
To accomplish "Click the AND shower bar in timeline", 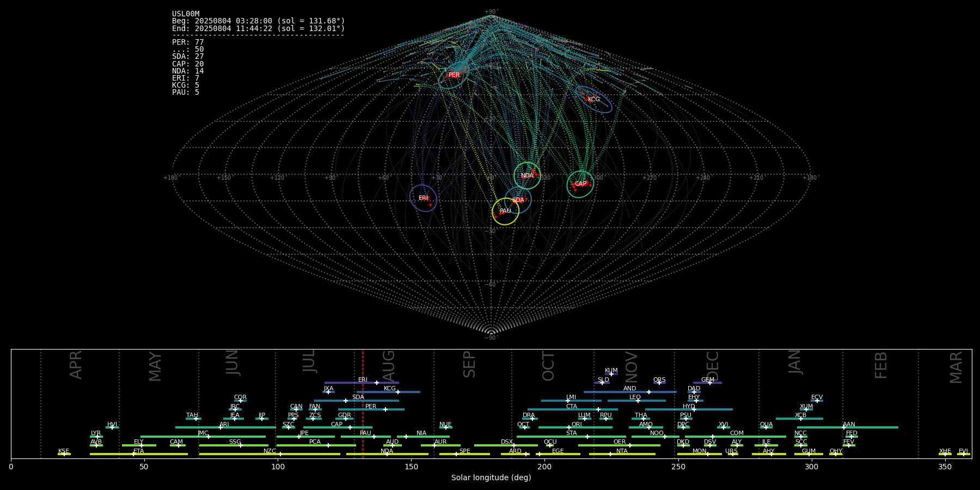I will pyautogui.click(x=630, y=392).
